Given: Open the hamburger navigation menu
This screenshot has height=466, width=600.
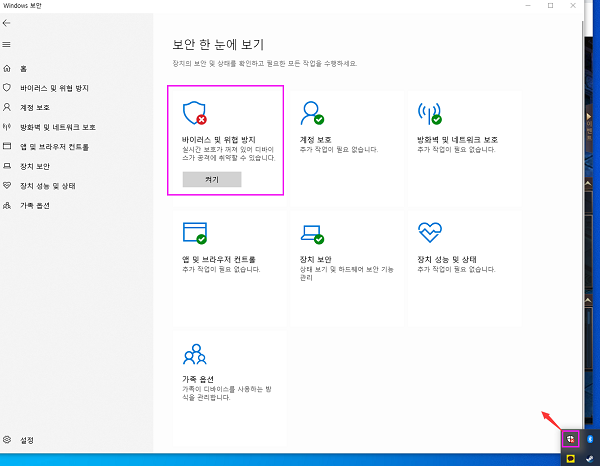Looking at the screenshot, I should point(6,44).
